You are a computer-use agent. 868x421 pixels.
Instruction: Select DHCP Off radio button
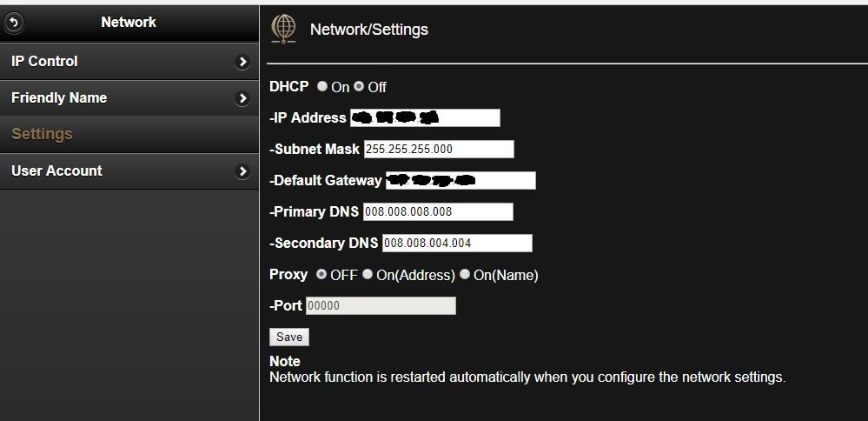(x=359, y=86)
